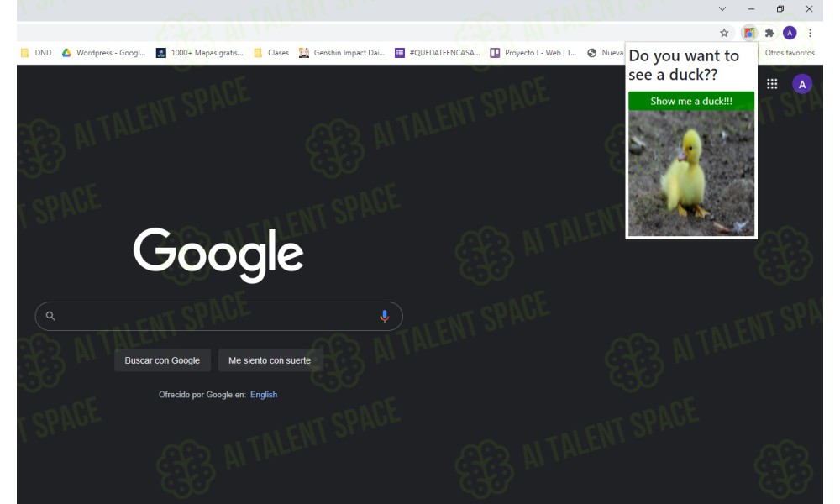Screen dimensions: 840x504
Task: Open the Proyecto I - Web Trello bookmark
Action: 533,52
